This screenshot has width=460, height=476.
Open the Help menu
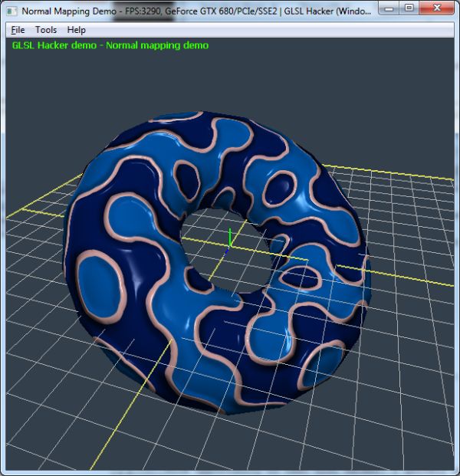click(76, 30)
